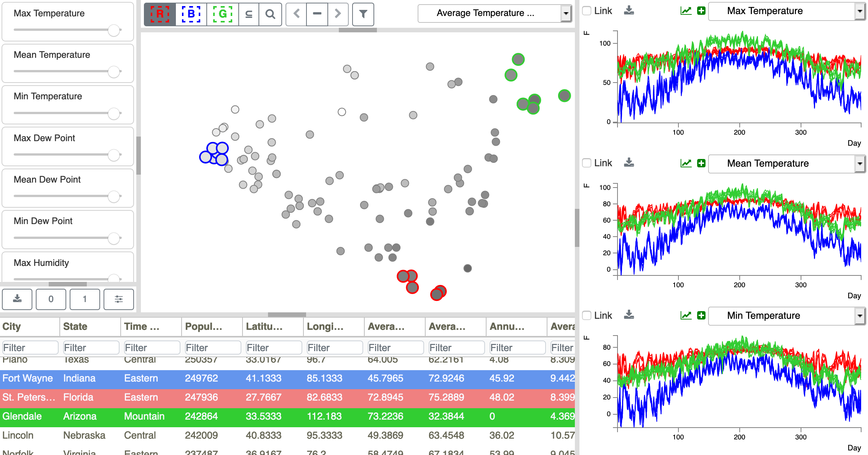This screenshot has width=868, height=455.
Task: Click the Max Dew Point slider handle
Action: 114,155
